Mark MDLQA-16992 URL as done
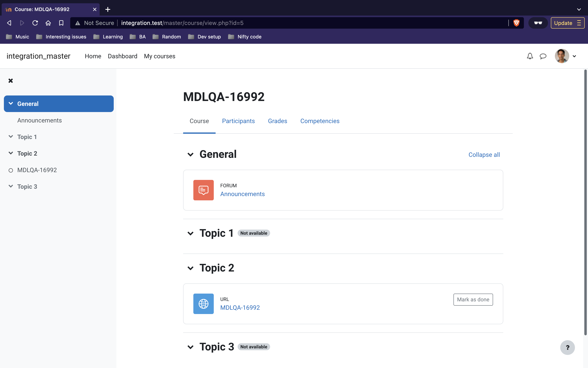This screenshot has width=588, height=368. [473, 299]
